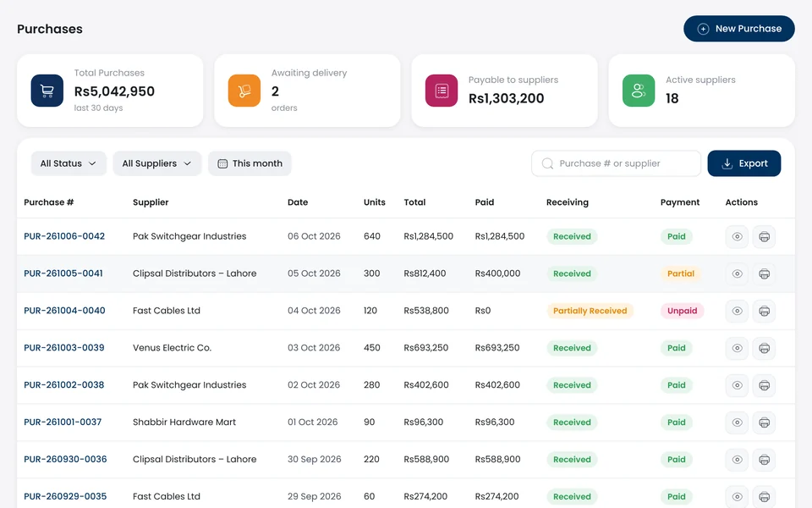Open purchase link PUR-261005-0041

[63, 273]
